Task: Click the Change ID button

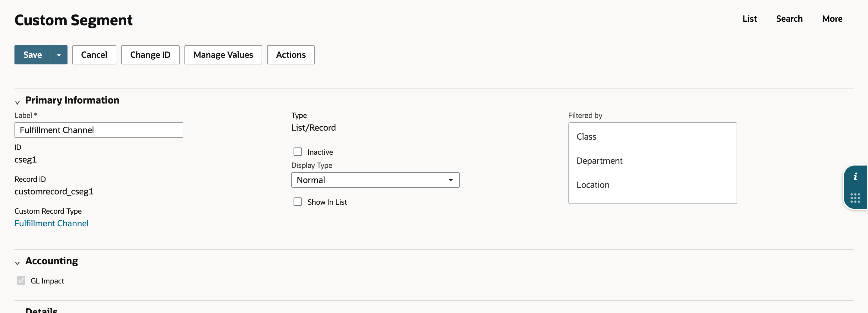Action: point(150,55)
